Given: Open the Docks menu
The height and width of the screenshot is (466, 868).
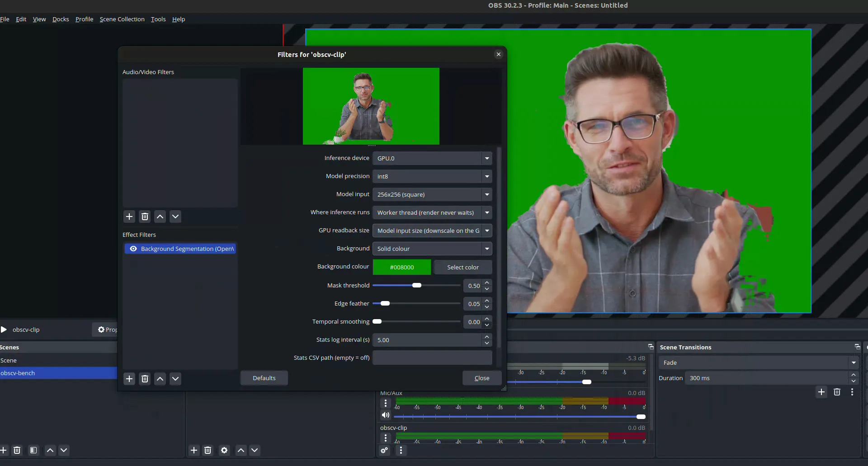Looking at the screenshot, I should (x=61, y=19).
